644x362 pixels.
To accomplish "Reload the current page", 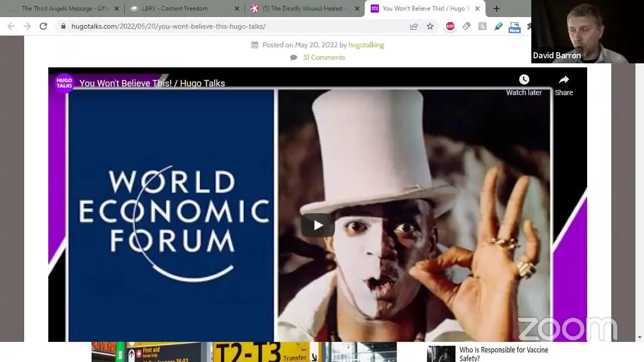I will click(43, 26).
